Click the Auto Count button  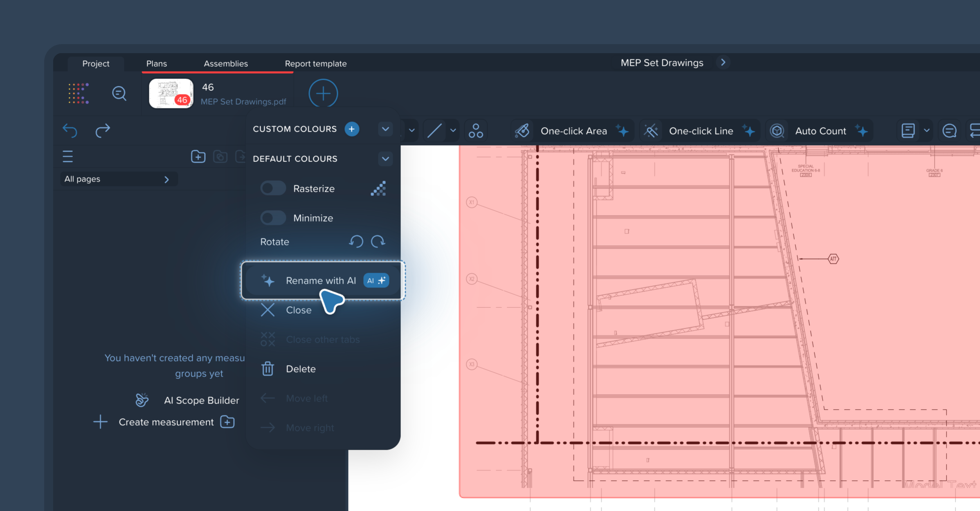820,131
